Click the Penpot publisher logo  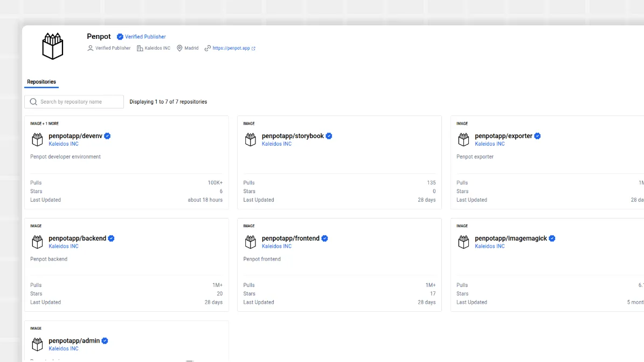click(52, 46)
